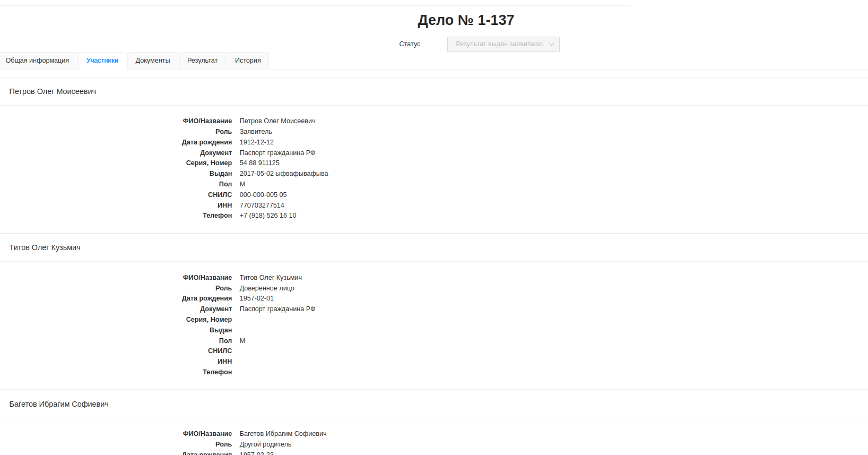Click the Другой родитель role value
This screenshot has width=868, height=455.
pos(265,444)
